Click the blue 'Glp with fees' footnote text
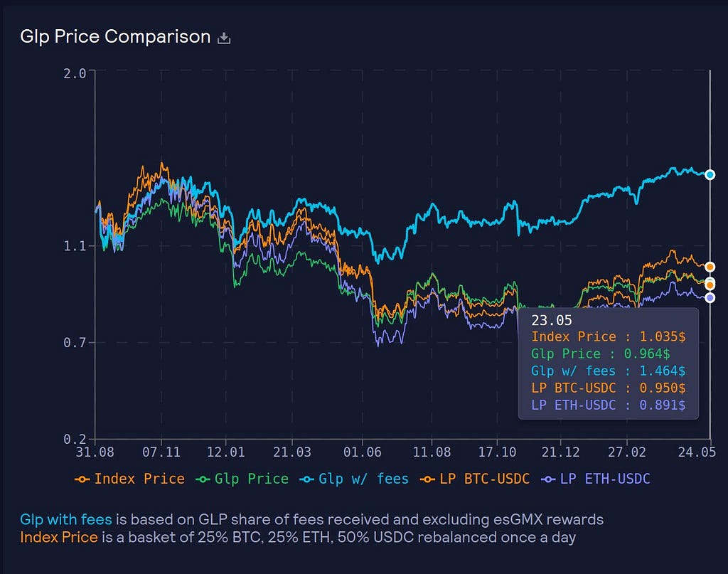728x574 pixels. 66,519
